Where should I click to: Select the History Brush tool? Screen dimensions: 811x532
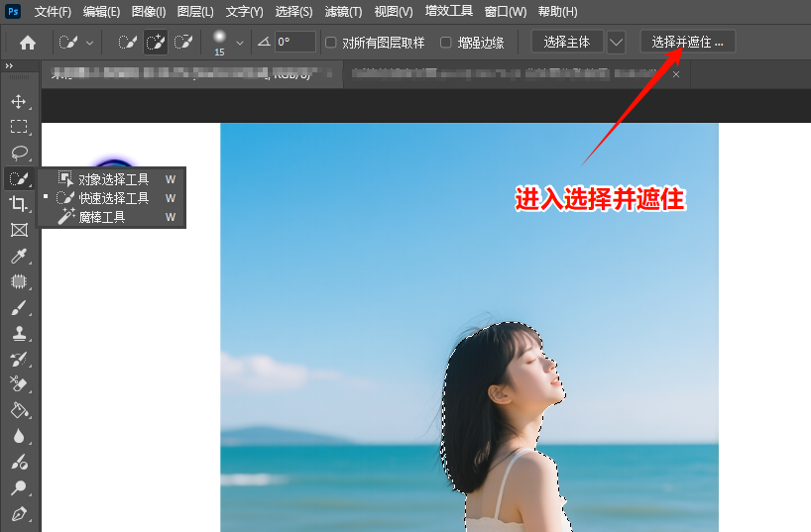(19, 359)
